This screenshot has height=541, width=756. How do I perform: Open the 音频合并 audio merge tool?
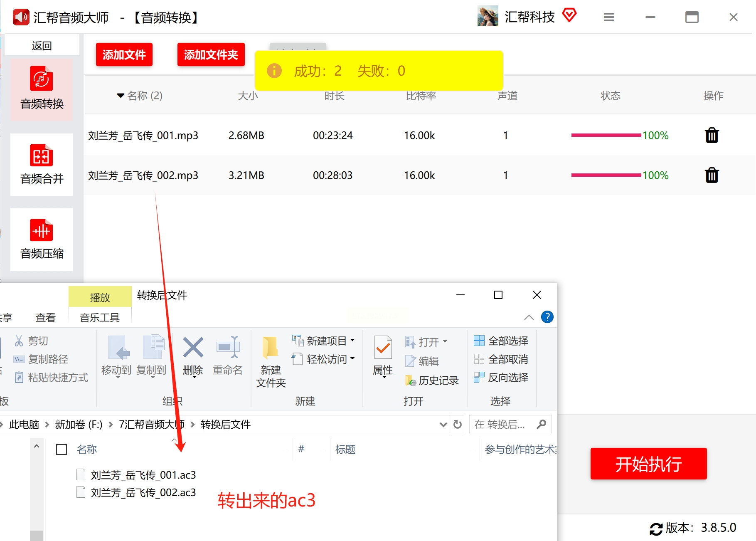click(42, 164)
